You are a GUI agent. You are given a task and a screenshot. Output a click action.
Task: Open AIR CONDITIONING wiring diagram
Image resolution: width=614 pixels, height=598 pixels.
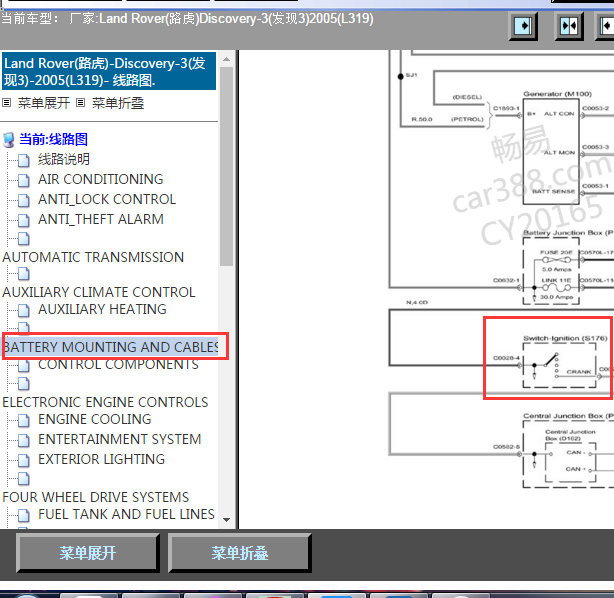(101, 179)
